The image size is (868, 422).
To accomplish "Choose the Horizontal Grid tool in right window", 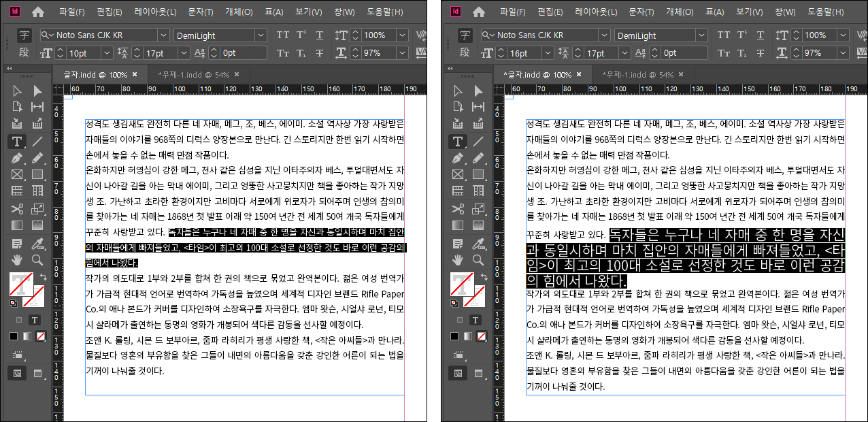I will 458,191.
